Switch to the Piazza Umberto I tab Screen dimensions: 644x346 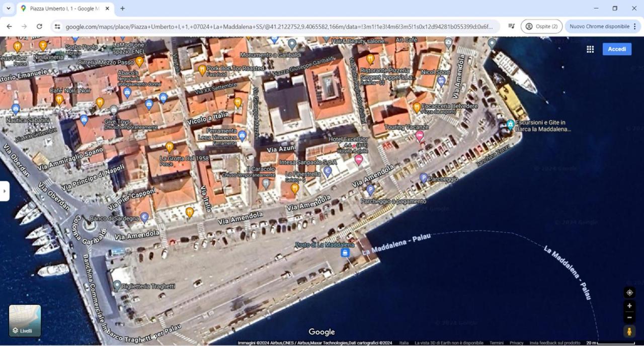pos(65,9)
